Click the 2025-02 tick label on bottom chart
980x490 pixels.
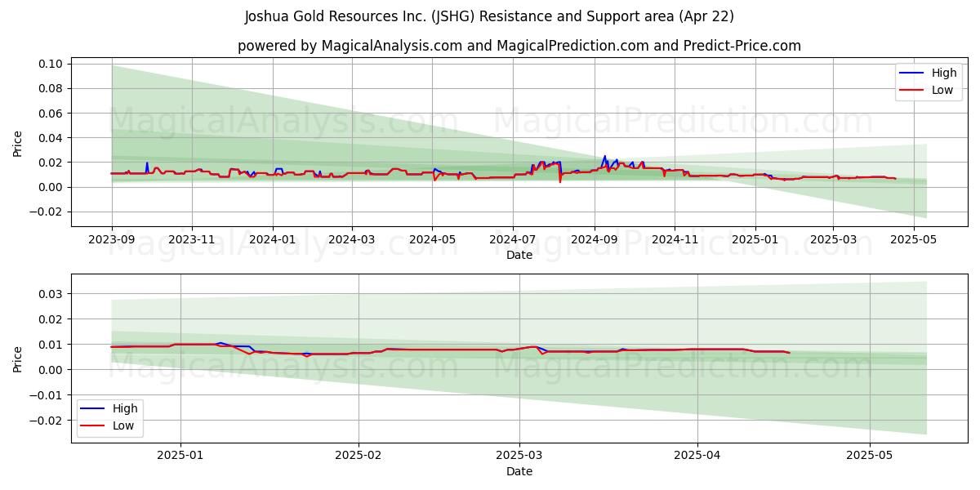359,455
